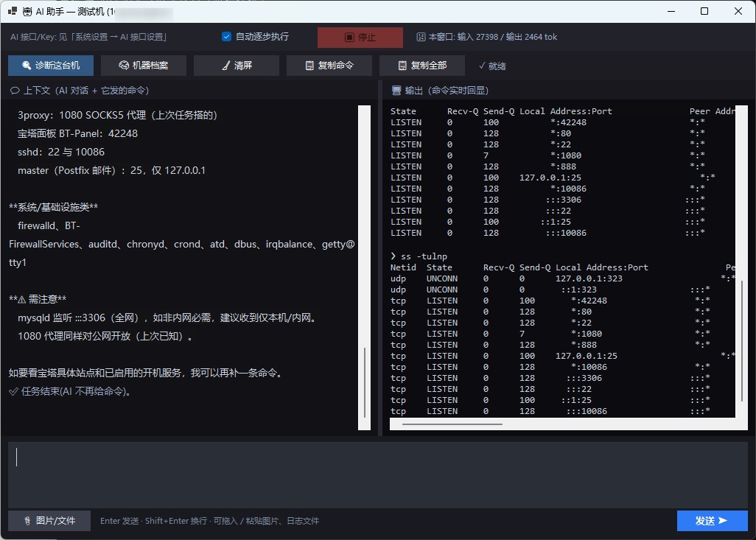Click '本窗口: 输入 27398 / 输出 2464 tok' text

[x=493, y=37]
